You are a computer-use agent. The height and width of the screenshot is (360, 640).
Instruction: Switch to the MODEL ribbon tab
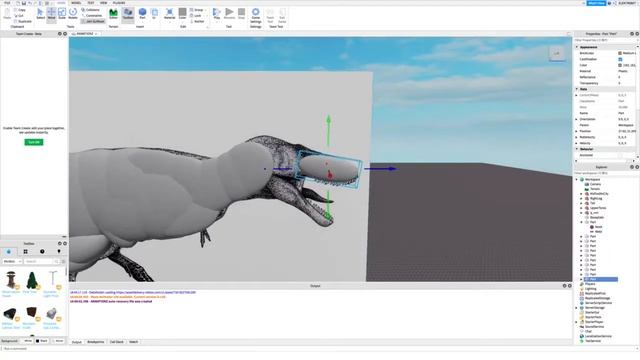click(76, 3)
